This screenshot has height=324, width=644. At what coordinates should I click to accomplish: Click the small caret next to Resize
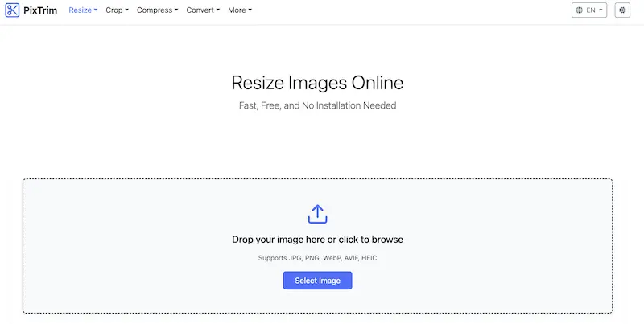pyautogui.click(x=96, y=10)
